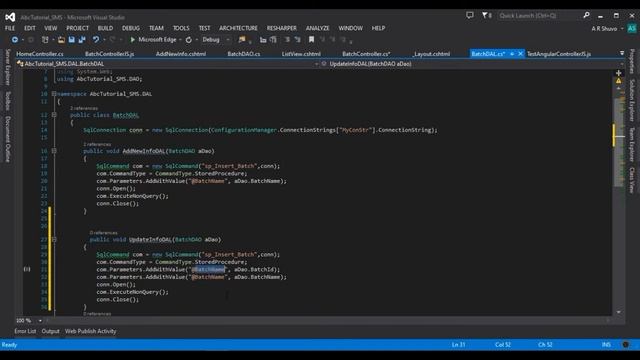
Task: Click the Undo toolbar icon
Action: coord(96,40)
